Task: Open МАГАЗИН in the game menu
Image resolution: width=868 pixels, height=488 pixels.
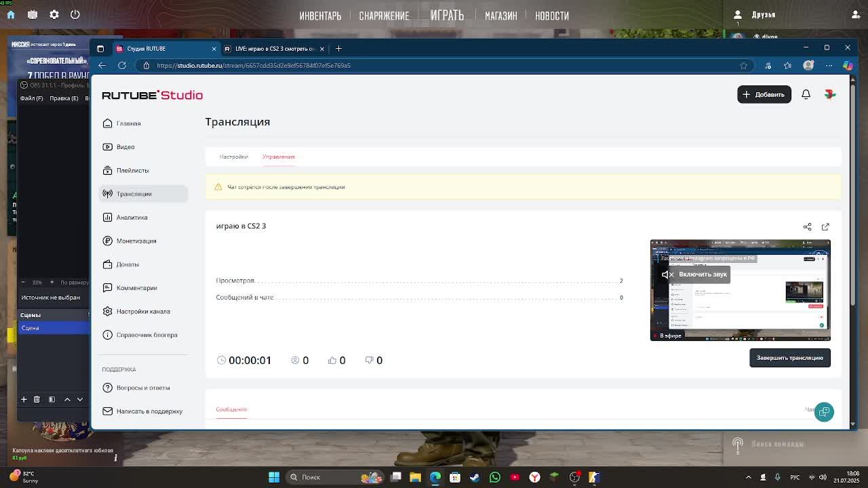Action: [501, 16]
